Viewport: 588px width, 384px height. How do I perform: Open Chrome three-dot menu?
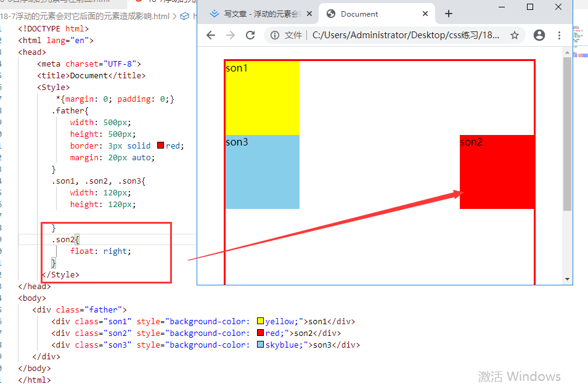[559, 35]
